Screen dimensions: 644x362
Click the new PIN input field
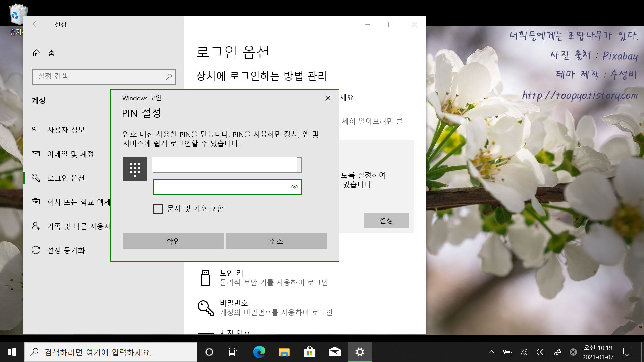(x=225, y=165)
